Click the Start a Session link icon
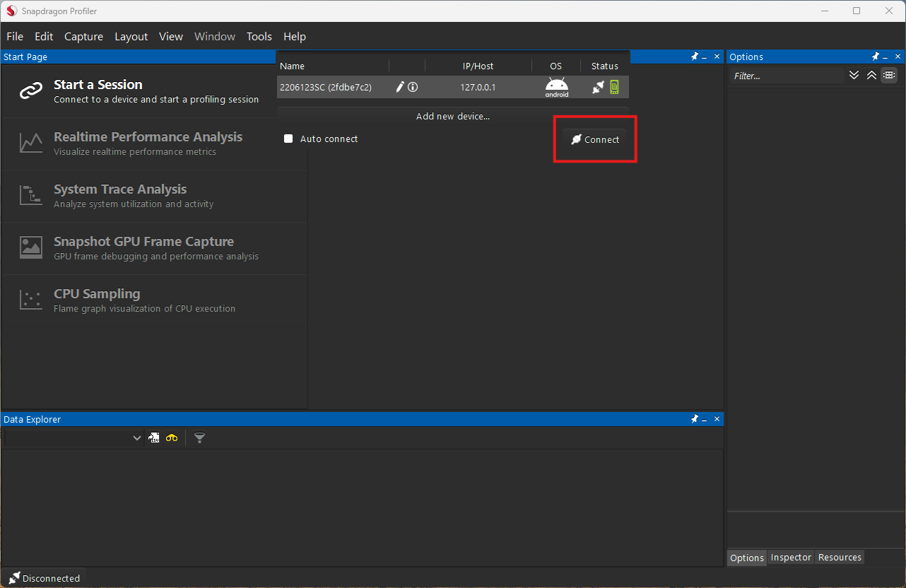 pyautogui.click(x=30, y=91)
